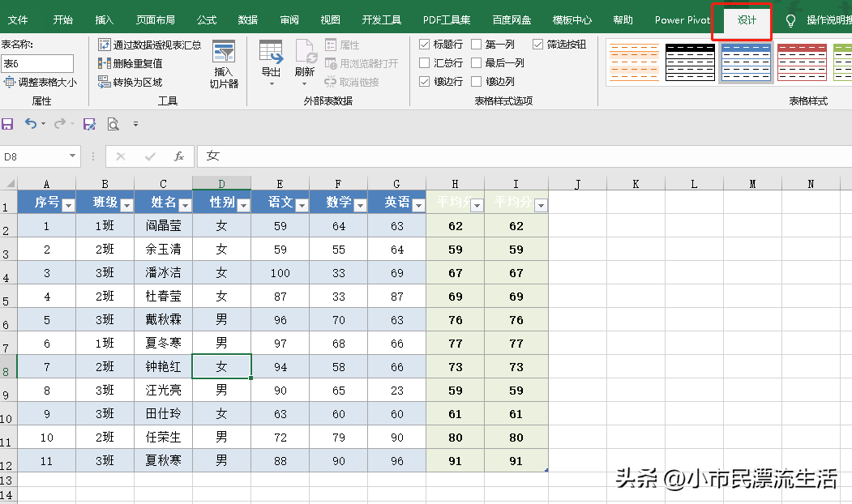Image resolution: width=852 pixels, height=504 pixels.
Task: Click the Save icon in quick access toolbar
Action: pyautogui.click(x=7, y=124)
